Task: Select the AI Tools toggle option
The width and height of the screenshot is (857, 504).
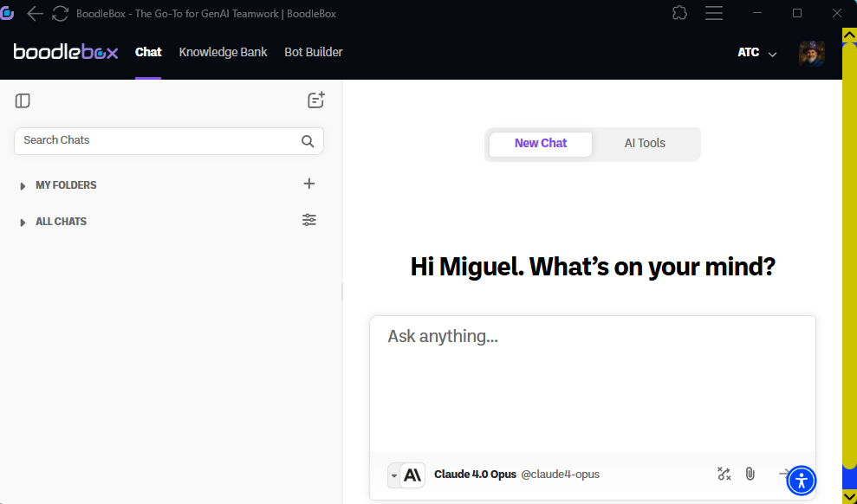Action: coord(645,144)
